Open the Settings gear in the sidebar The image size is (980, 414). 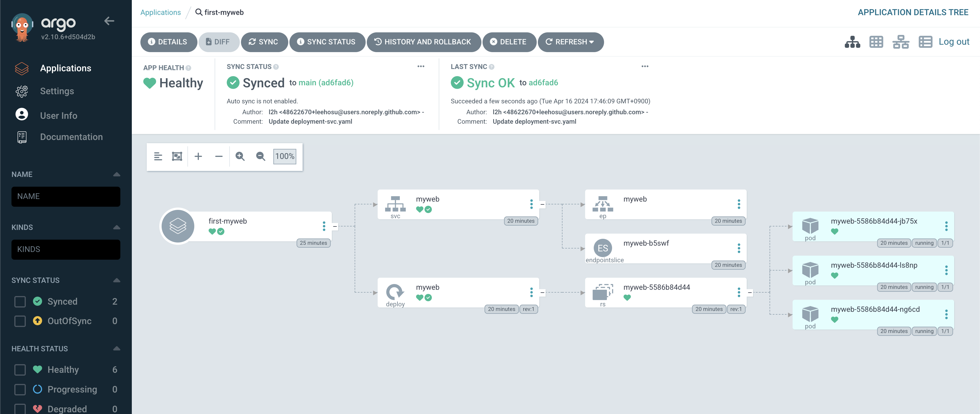22,91
